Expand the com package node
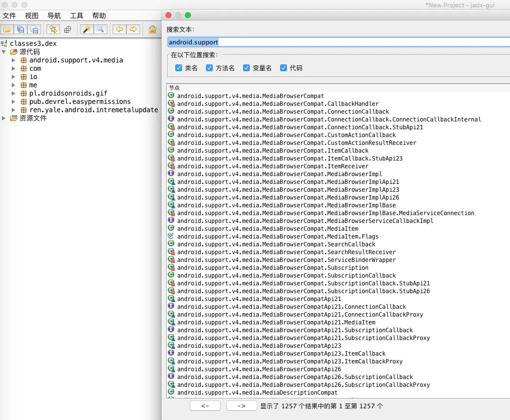Screen dimensions: 510x420 point(13,68)
